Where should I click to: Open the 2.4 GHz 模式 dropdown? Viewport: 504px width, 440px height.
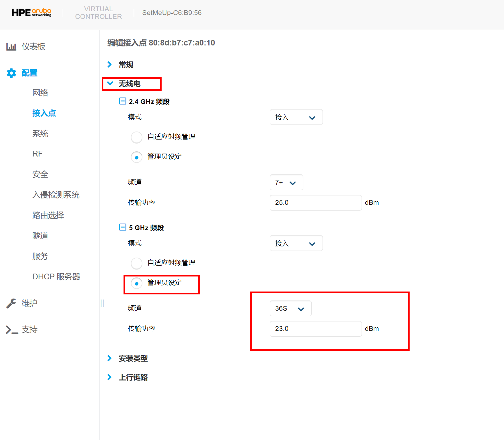(x=296, y=117)
